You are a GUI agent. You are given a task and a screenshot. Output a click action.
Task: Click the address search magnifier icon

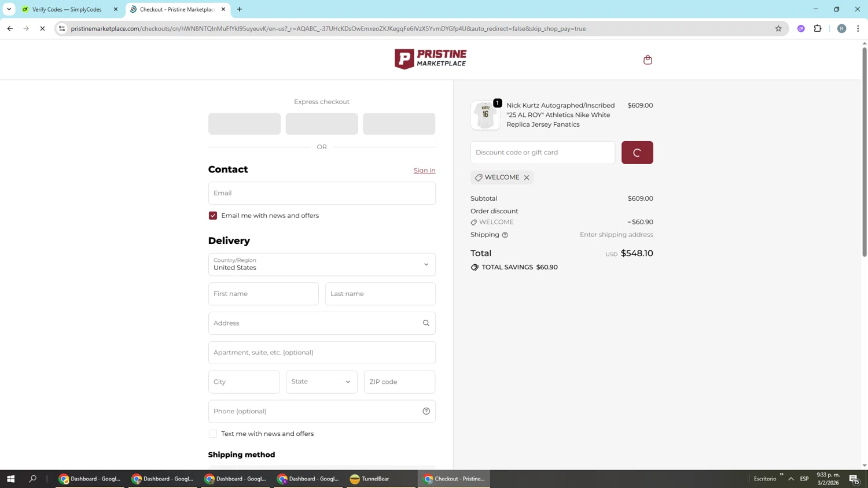coord(426,323)
